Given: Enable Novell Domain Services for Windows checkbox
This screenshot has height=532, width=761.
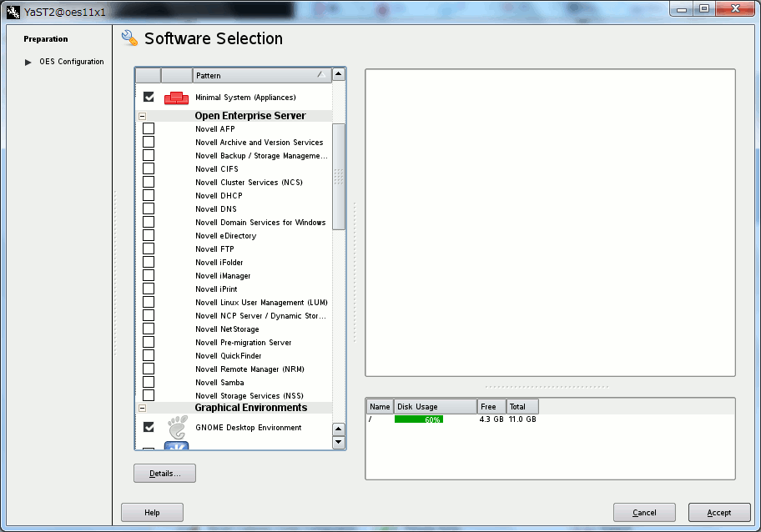Looking at the screenshot, I should tap(149, 222).
